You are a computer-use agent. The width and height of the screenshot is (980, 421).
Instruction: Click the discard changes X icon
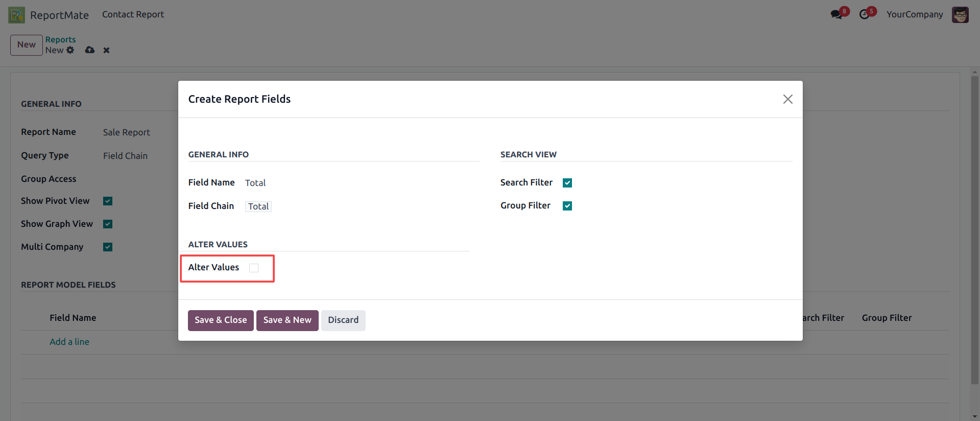[106, 50]
